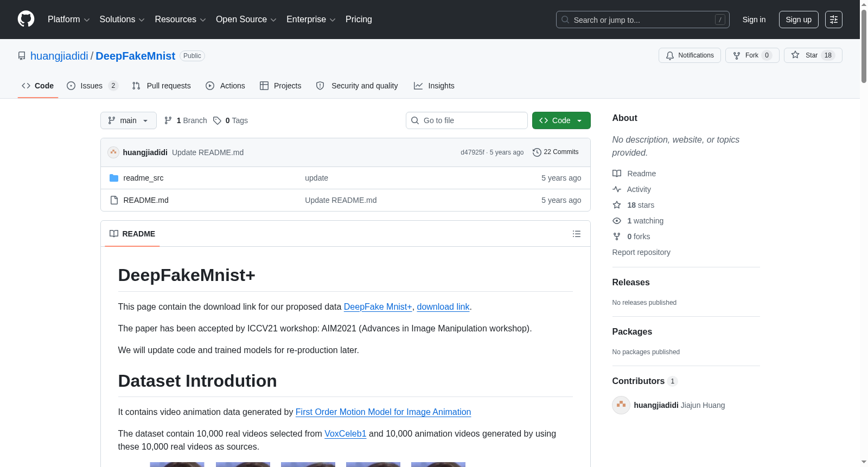Expand the Platform menu

pos(69,20)
